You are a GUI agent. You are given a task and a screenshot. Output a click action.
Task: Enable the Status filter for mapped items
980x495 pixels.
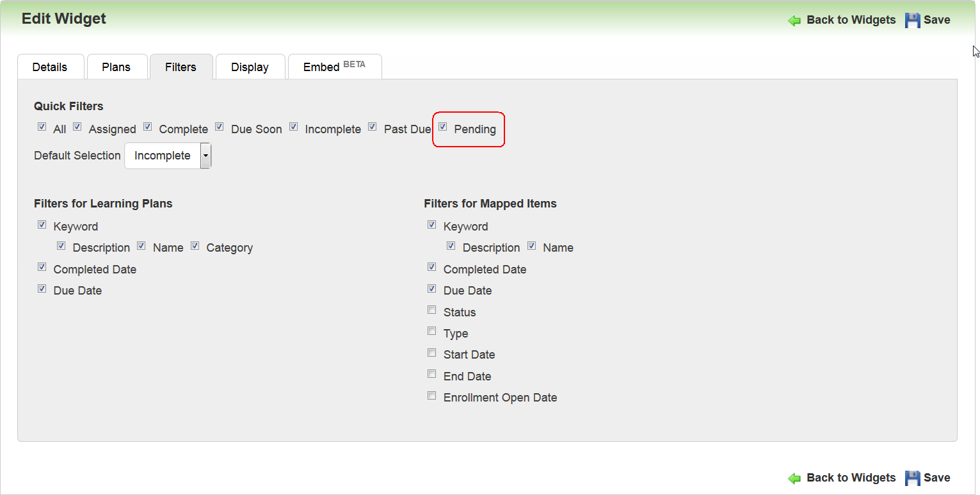(x=432, y=310)
